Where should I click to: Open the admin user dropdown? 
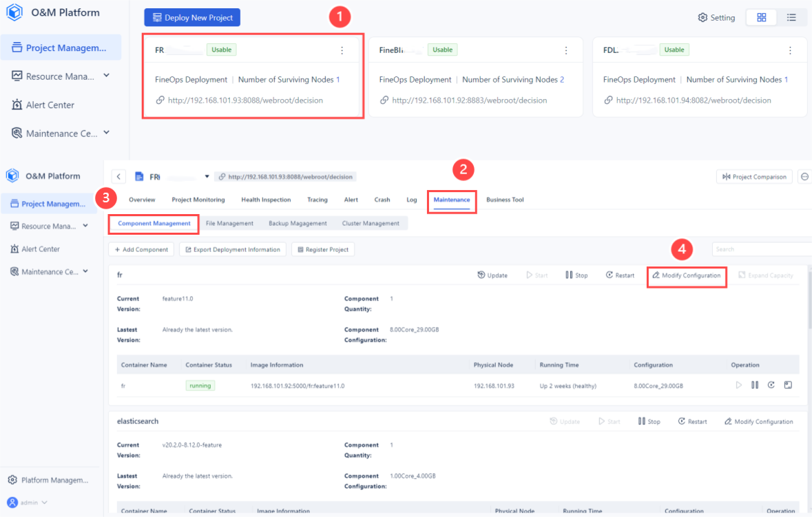click(28, 503)
